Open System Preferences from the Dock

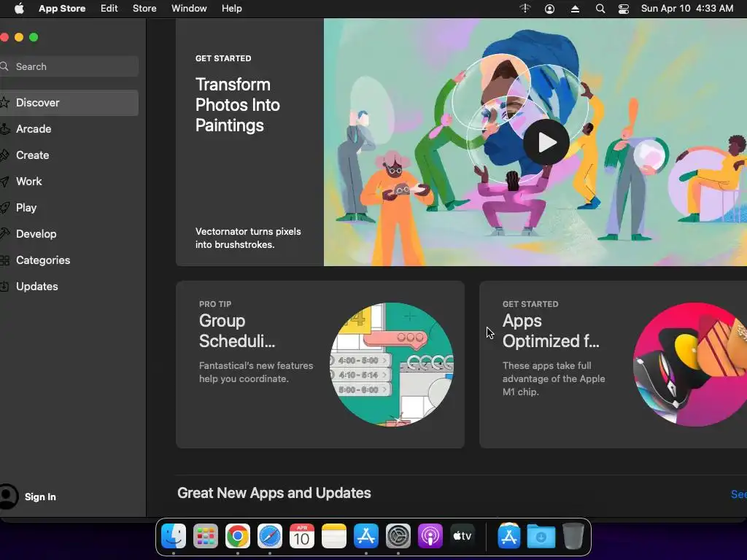[x=398, y=536]
